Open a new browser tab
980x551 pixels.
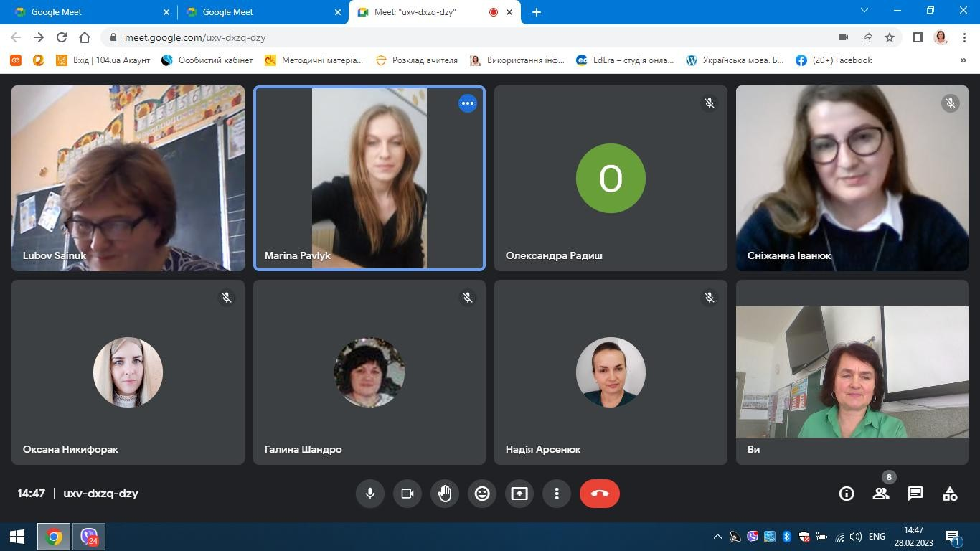pyautogui.click(x=537, y=12)
